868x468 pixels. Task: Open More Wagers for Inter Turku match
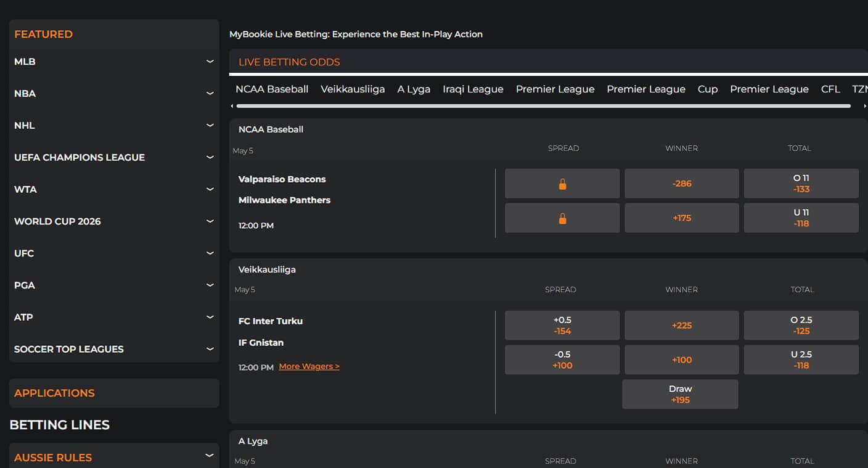[309, 366]
